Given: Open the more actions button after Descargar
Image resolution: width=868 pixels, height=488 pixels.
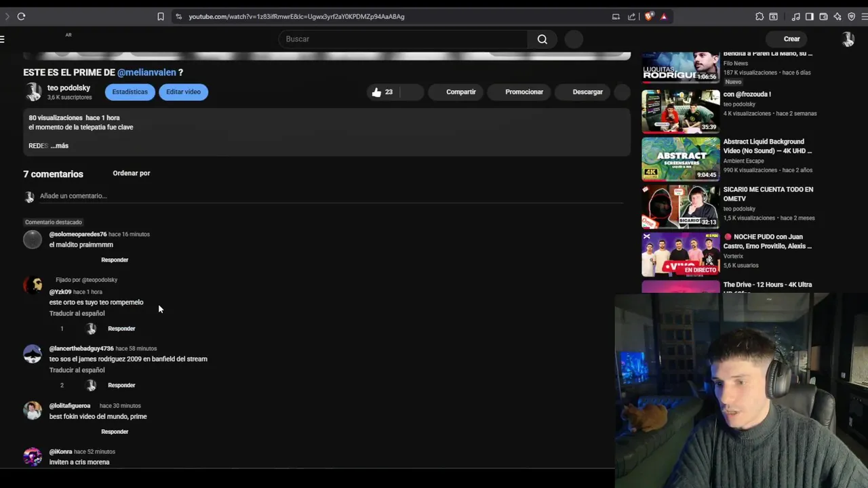Looking at the screenshot, I should (622, 92).
